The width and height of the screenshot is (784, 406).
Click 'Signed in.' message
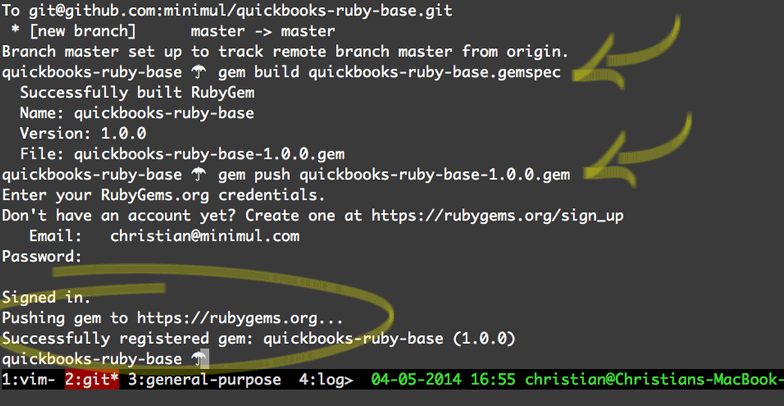point(46,298)
